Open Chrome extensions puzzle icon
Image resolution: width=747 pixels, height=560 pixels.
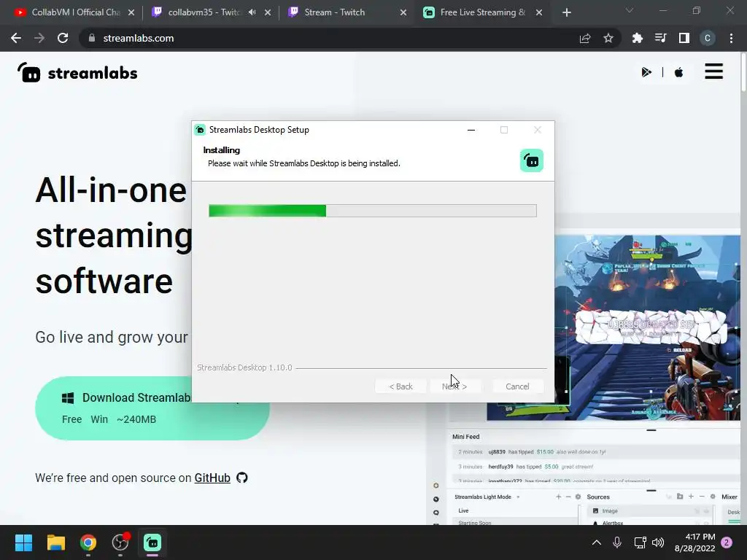point(637,38)
